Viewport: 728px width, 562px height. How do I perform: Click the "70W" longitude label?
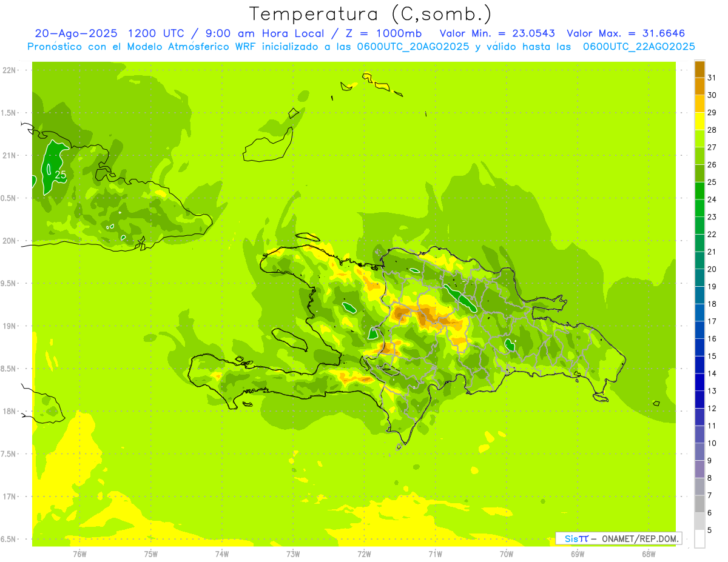tap(506, 555)
